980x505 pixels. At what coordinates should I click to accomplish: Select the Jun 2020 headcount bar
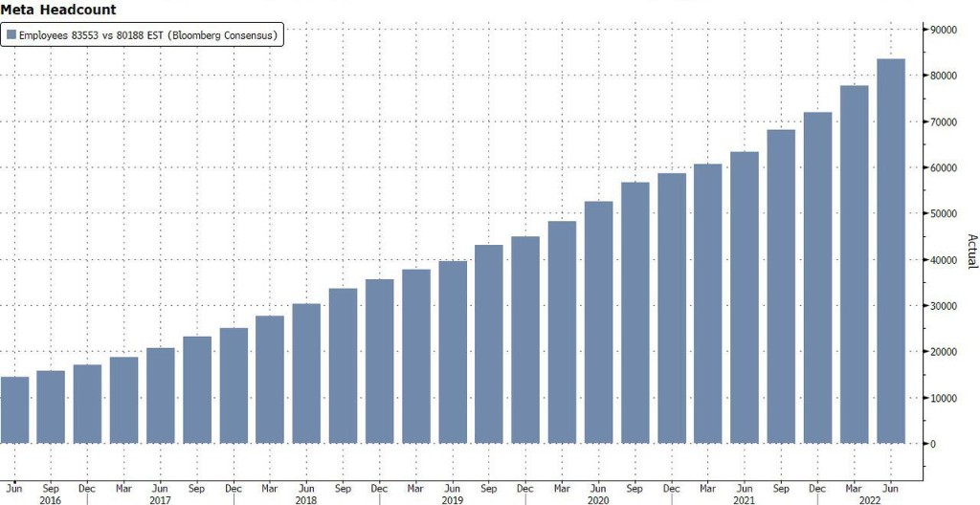click(x=599, y=322)
